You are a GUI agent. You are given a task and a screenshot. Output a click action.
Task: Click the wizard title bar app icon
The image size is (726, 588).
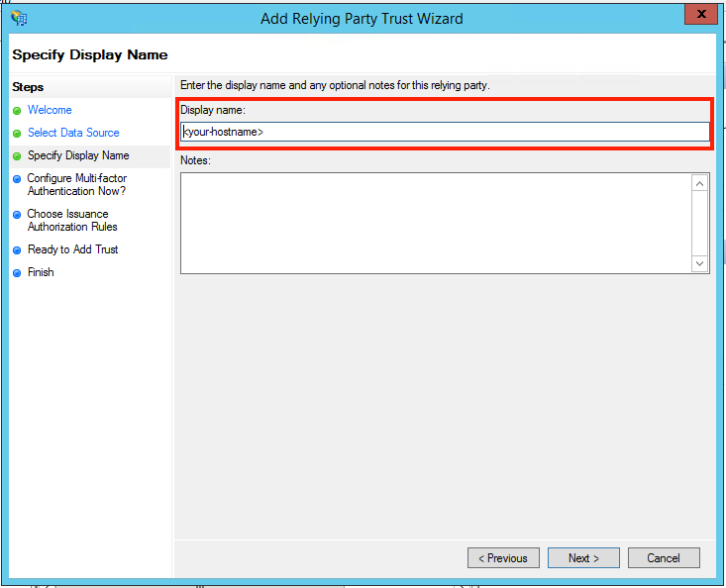19,18
